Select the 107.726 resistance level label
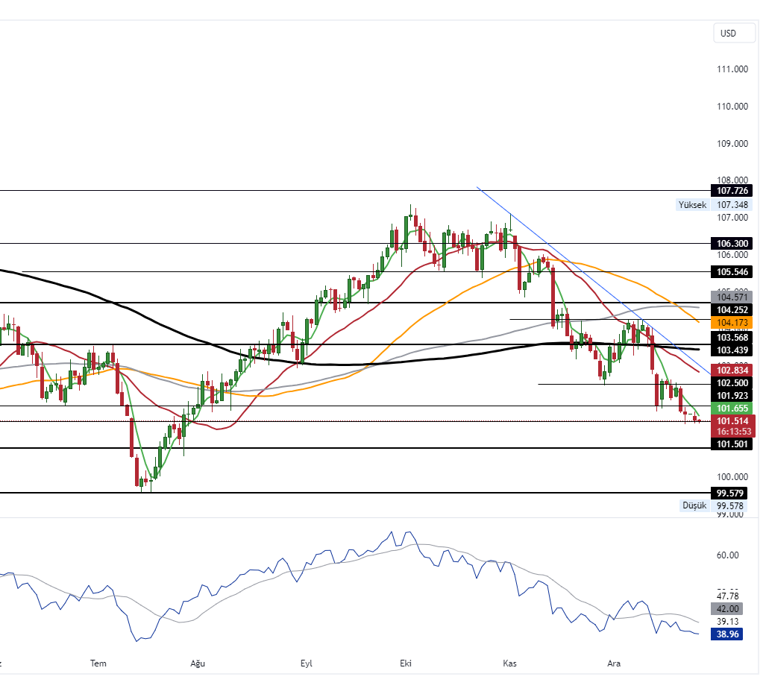The height and width of the screenshot is (700, 766). point(734,191)
